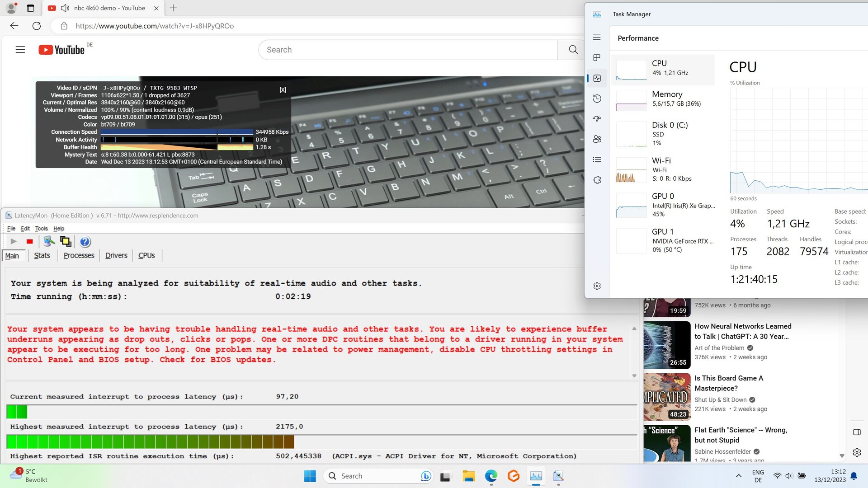
Task: Expand the Task Manager navigation hamburger
Action: coord(597,38)
